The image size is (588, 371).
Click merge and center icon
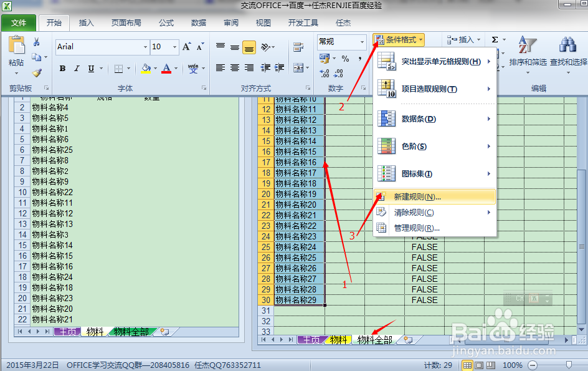click(x=298, y=68)
